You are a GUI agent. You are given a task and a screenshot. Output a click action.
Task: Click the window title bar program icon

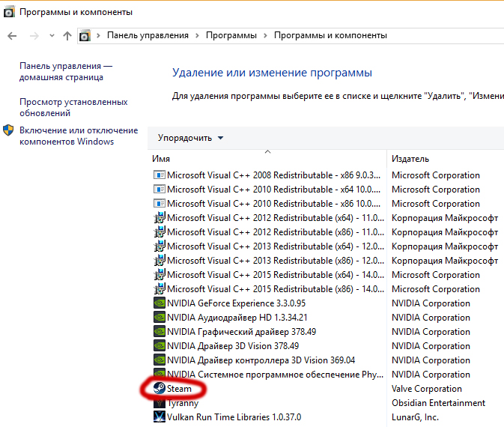9,12
